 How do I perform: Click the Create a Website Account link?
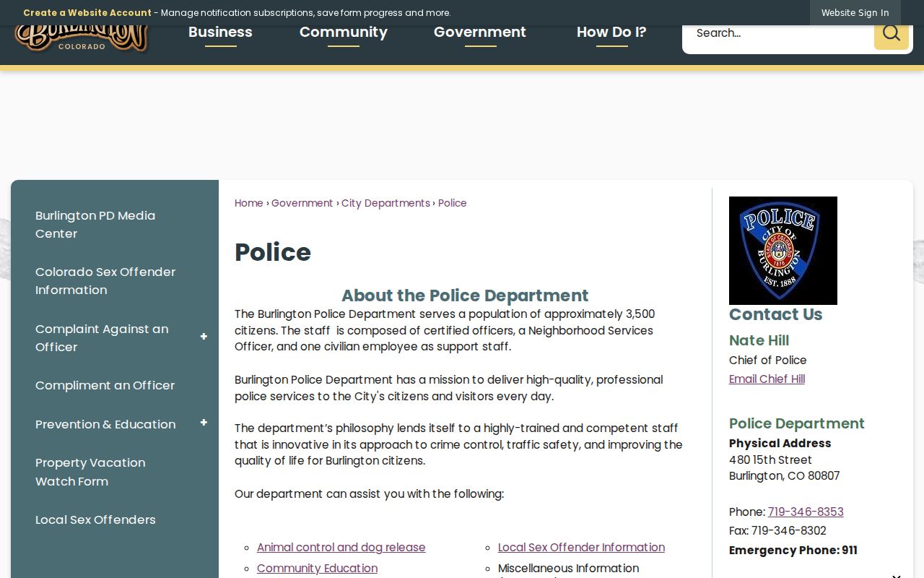[x=87, y=12]
